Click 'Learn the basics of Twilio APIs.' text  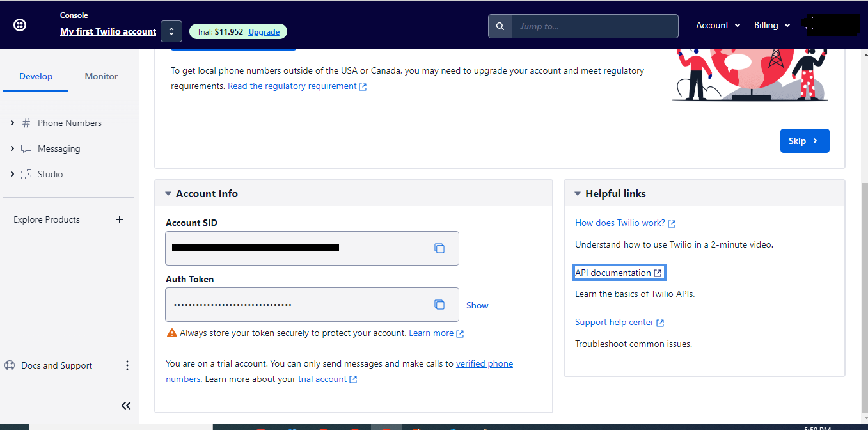(x=635, y=294)
